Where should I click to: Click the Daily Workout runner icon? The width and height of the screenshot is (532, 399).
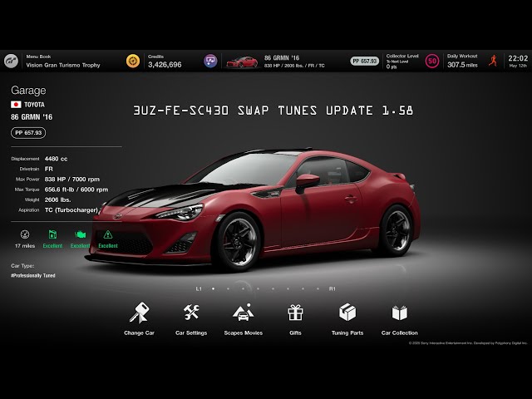[x=493, y=61]
